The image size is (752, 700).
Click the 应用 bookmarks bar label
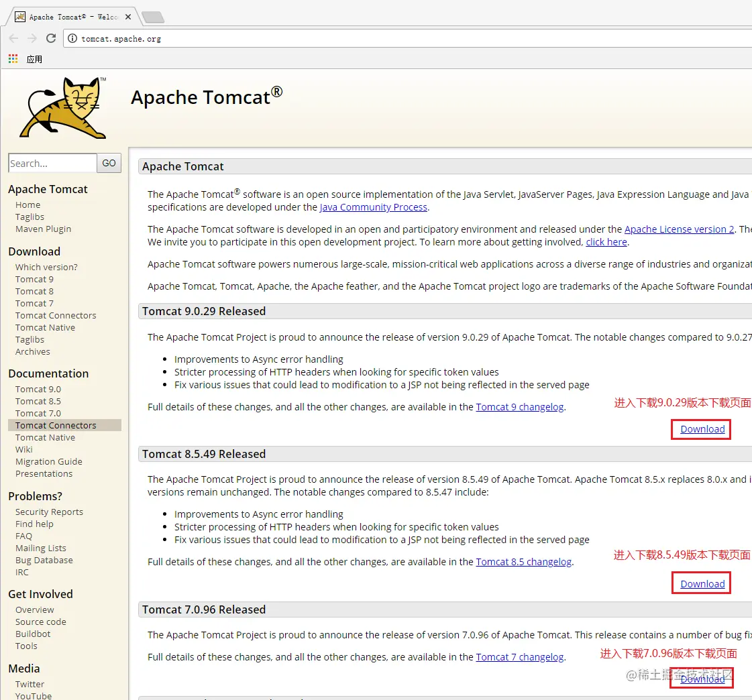pyautogui.click(x=34, y=59)
